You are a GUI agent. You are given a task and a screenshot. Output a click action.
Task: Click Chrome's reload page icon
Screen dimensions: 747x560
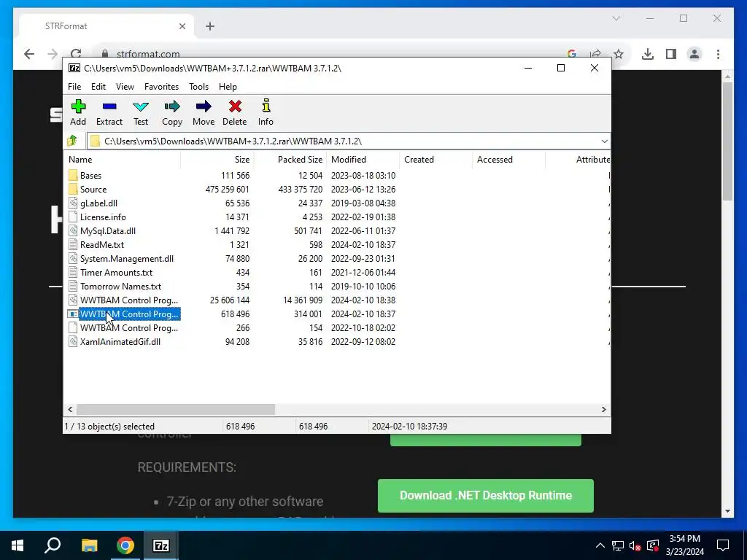coord(76,54)
